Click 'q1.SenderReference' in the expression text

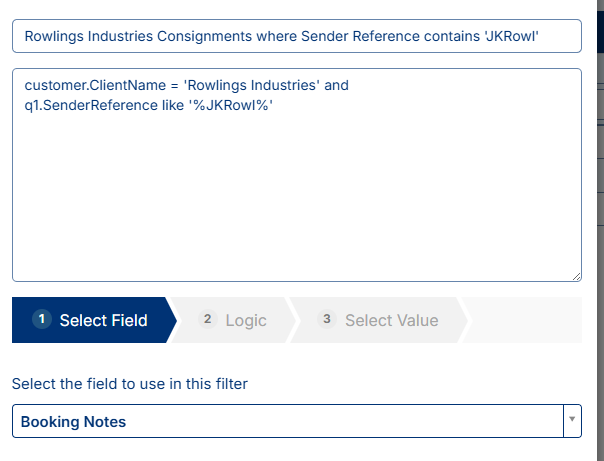pos(89,105)
